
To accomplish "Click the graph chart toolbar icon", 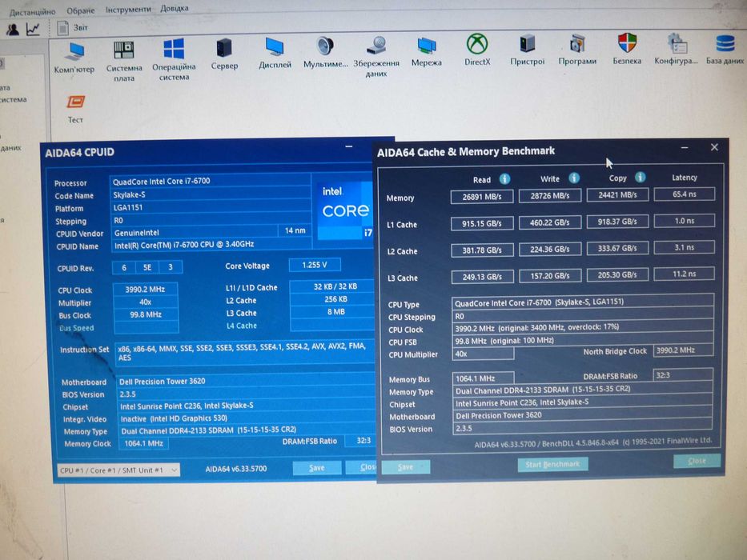I will (x=34, y=29).
